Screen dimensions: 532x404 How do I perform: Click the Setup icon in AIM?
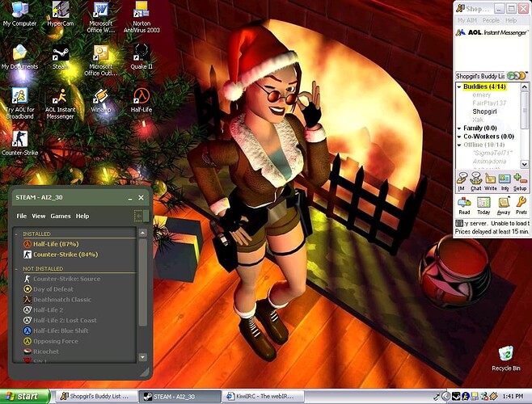coord(520,182)
